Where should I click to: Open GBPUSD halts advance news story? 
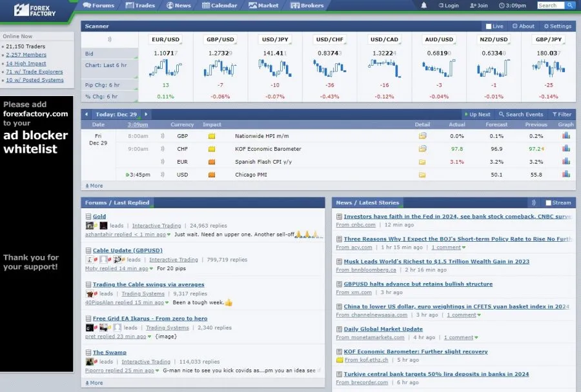(418, 284)
